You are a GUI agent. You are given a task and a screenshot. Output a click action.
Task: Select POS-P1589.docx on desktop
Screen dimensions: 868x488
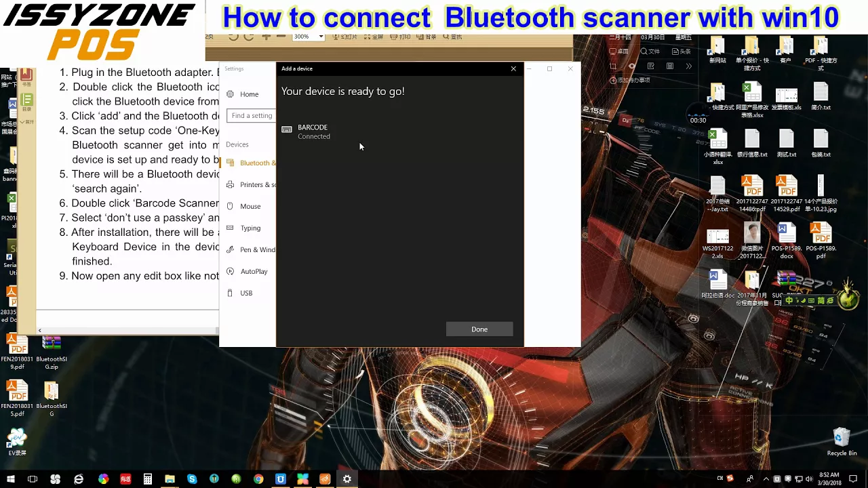pyautogui.click(x=786, y=241)
